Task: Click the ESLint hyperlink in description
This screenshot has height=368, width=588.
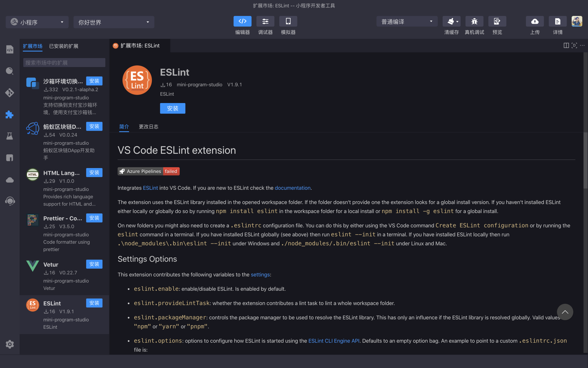Action: click(150, 188)
